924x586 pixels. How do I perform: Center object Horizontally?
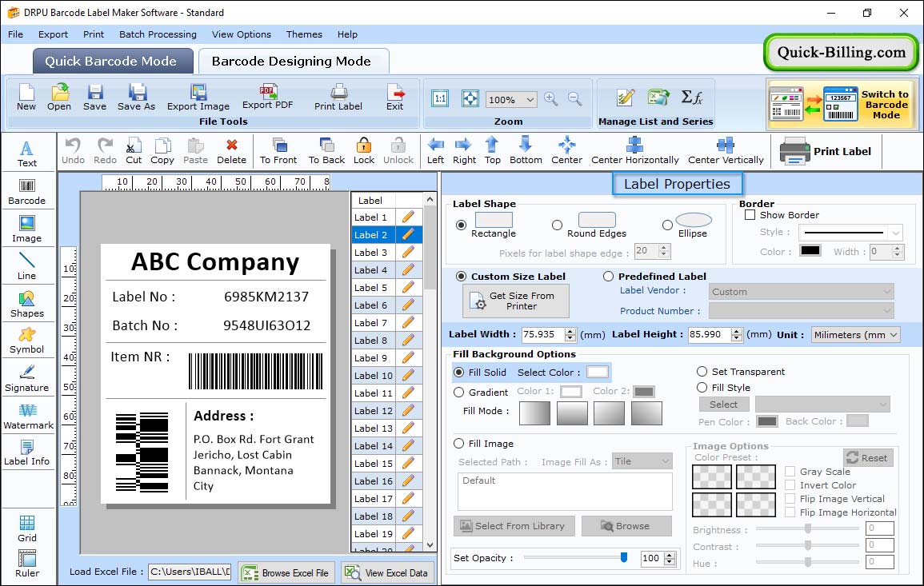pyautogui.click(x=635, y=151)
